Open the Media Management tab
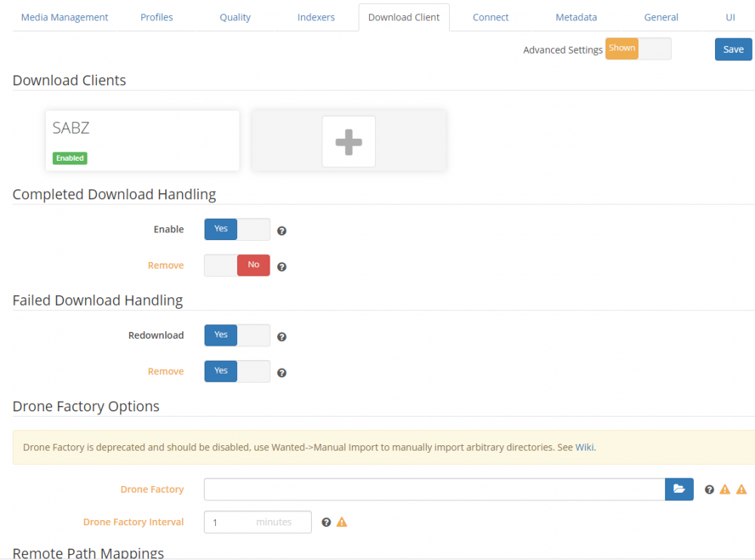The height and width of the screenshot is (560, 755). coord(64,17)
